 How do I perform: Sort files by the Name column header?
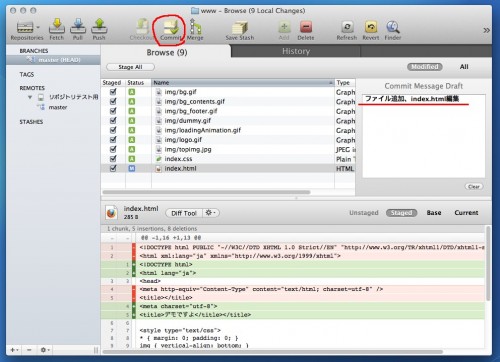(x=243, y=82)
